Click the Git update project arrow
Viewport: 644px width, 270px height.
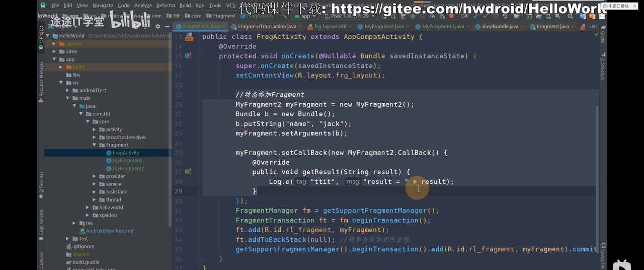(476, 16)
